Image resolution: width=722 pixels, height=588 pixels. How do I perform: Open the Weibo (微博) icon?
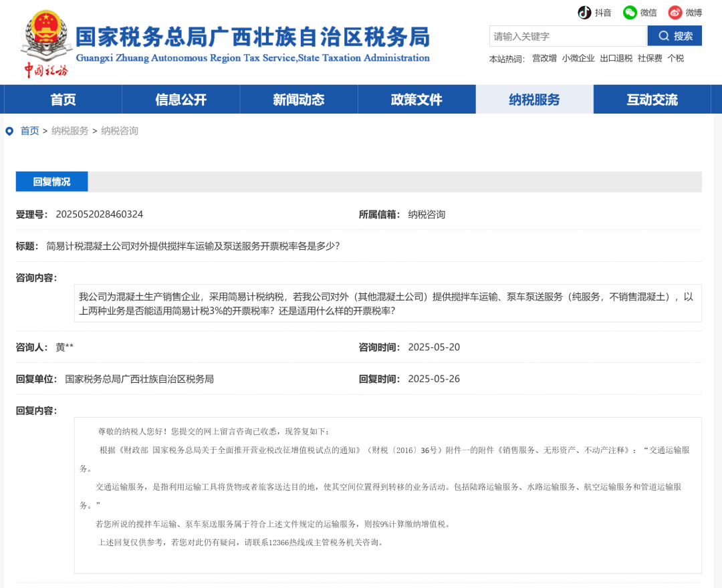coord(675,13)
